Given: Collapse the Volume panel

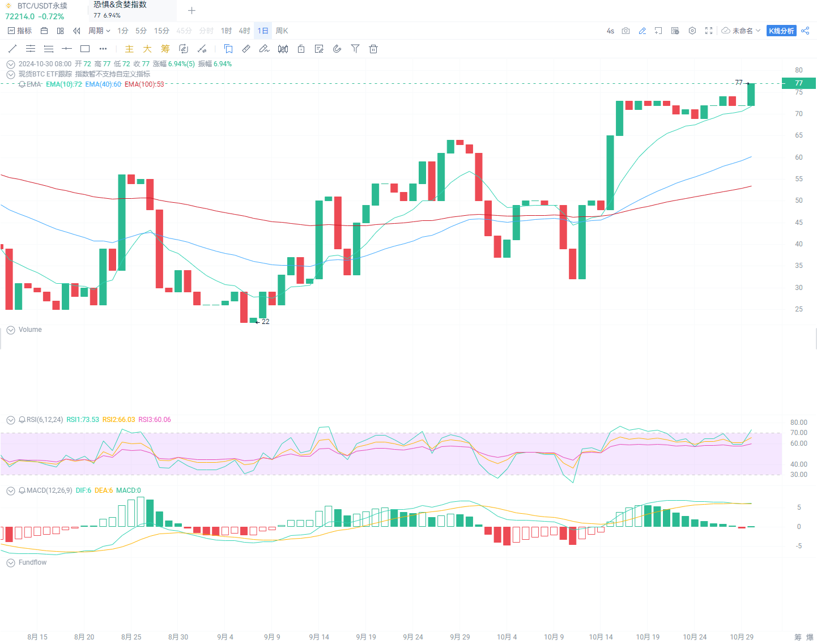Looking at the screenshot, I should click(x=11, y=330).
